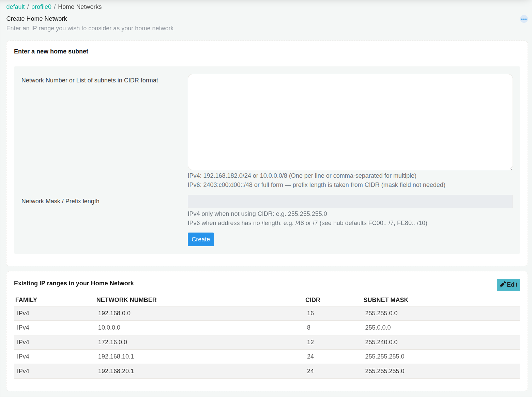Click the FAMILY column header
The image size is (532, 397).
point(26,300)
